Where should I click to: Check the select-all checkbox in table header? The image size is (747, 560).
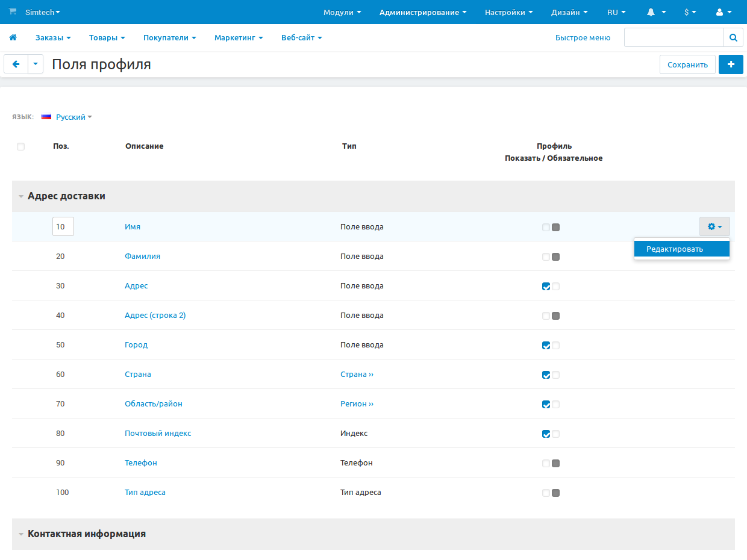[21, 146]
